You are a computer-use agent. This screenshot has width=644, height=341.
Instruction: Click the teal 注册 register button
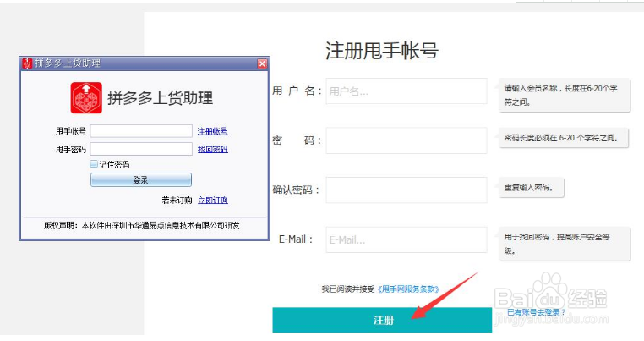click(382, 320)
